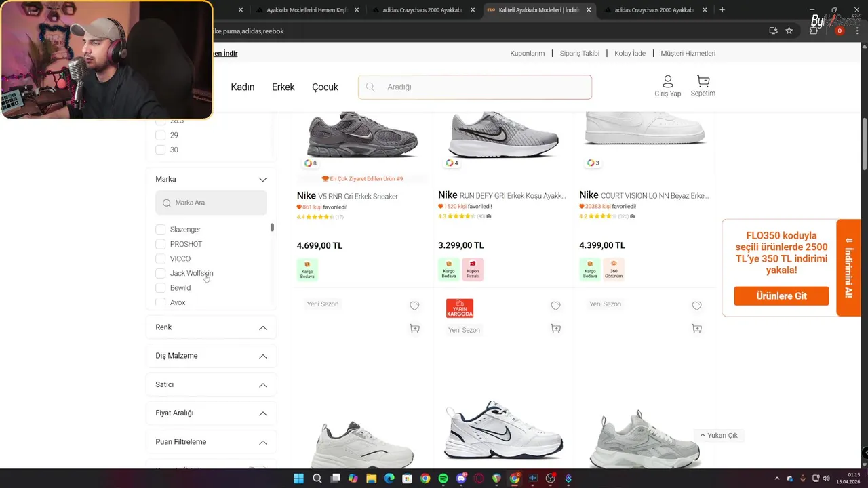Open the Windows Start menu
This screenshot has width=868, height=488.
point(299,479)
